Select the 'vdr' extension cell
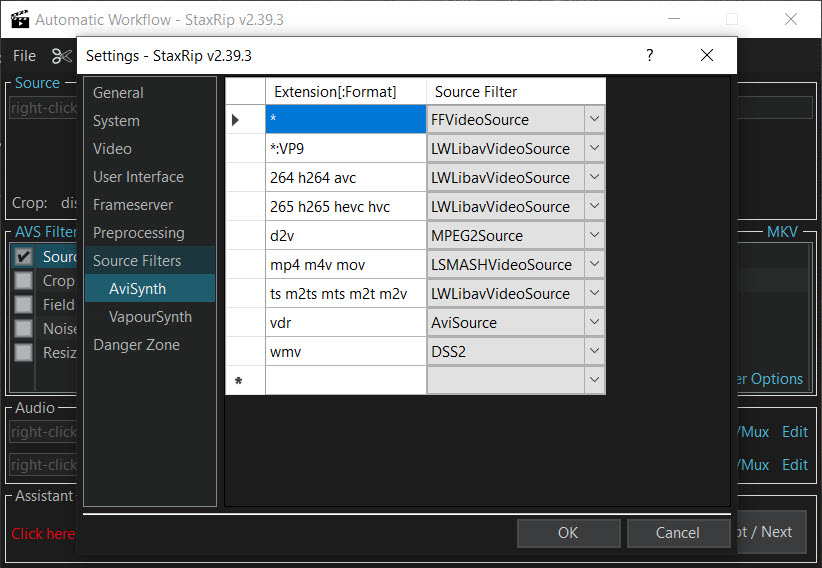The width and height of the screenshot is (822, 568). (345, 322)
